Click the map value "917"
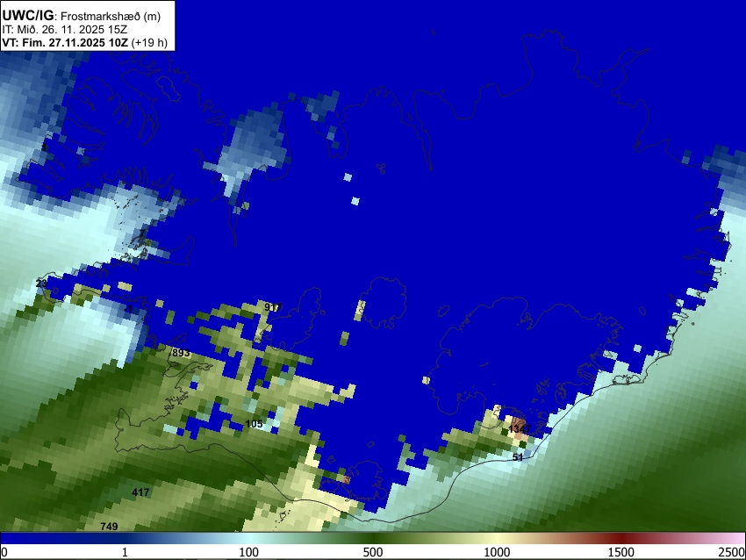This screenshot has width=746, height=560. pyautogui.click(x=273, y=307)
